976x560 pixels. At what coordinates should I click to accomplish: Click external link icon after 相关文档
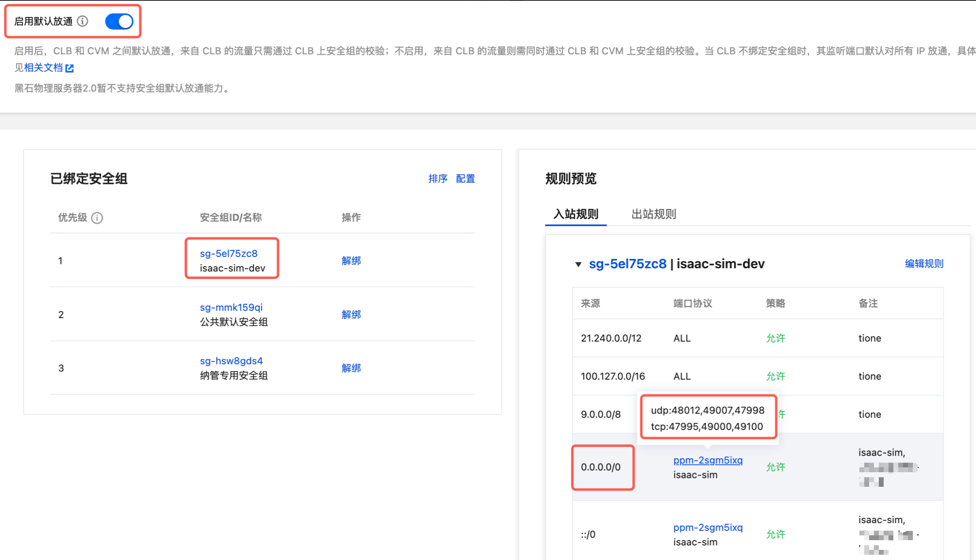(70, 68)
